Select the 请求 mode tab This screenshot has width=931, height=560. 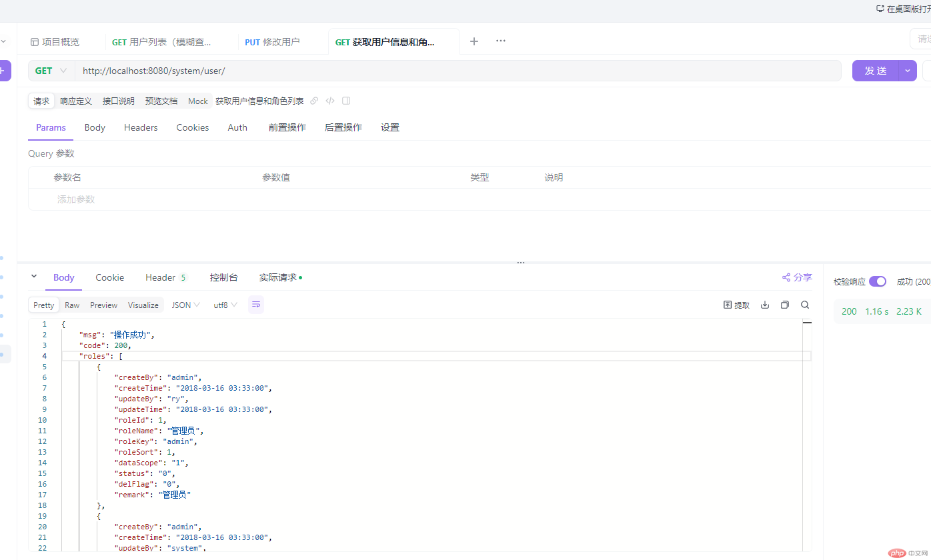coord(41,101)
